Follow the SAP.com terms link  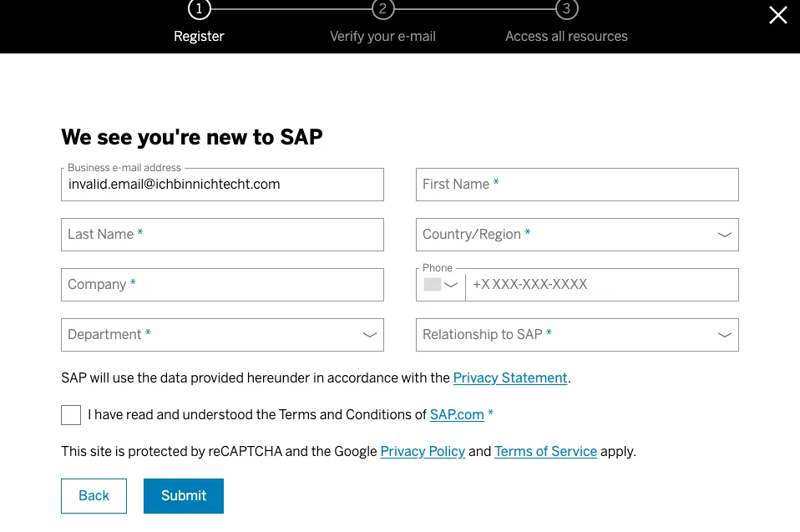point(457,415)
